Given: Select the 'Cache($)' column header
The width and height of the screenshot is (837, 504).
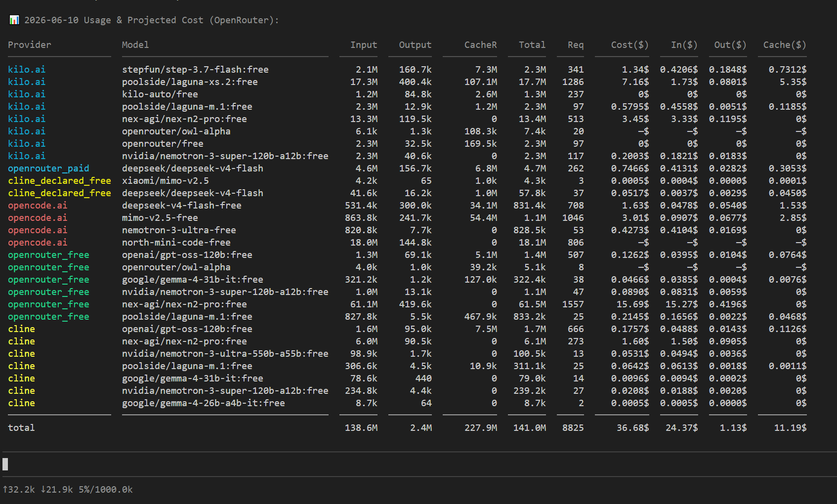Looking at the screenshot, I should pyautogui.click(x=785, y=45).
